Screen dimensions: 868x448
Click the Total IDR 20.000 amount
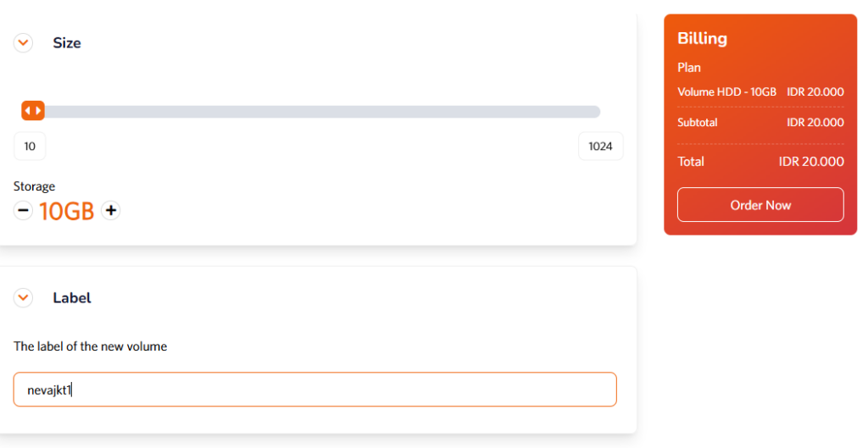pyautogui.click(x=811, y=162)
